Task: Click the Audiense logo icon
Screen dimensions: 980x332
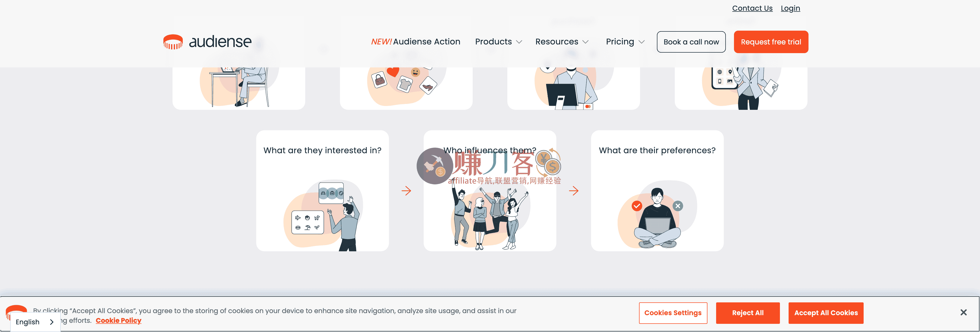Action: coord(173,42)
